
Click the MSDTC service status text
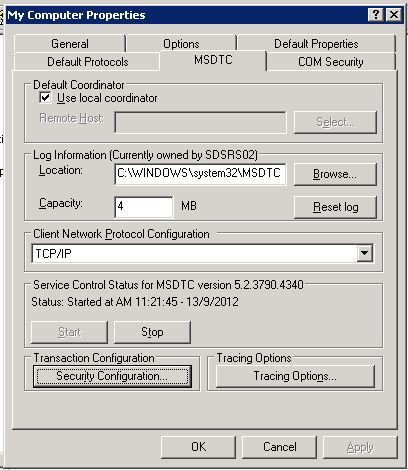(x=135, y=302)
